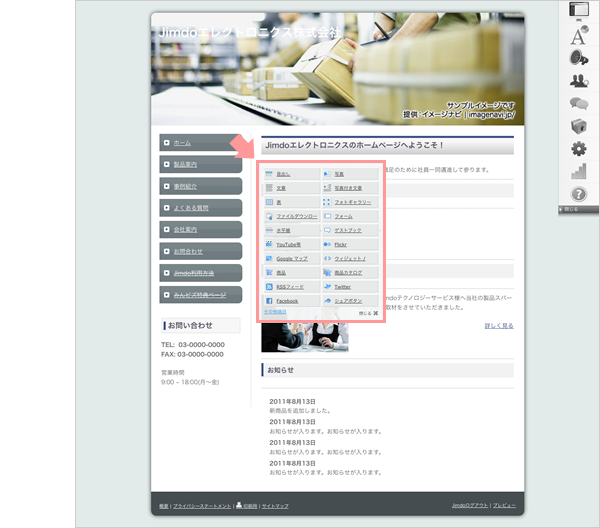Click the 概要 footer link
600x528 pixels.
163,506
